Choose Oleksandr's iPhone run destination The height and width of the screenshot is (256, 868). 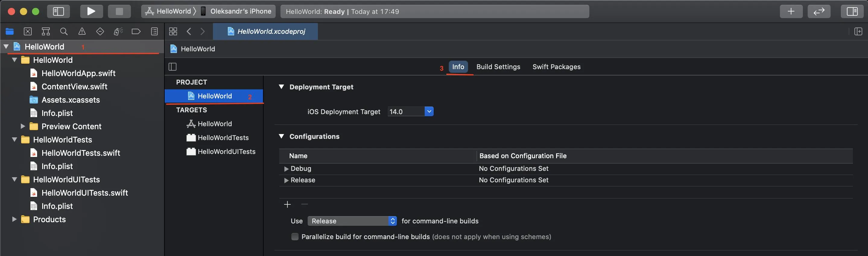(x=236, y=11)
